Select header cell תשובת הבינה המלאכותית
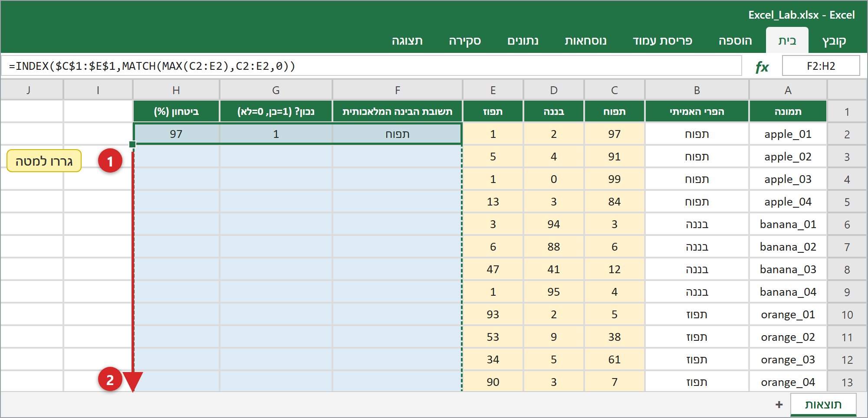Image resolution: width=868 pixels, height=418 pixels. (x=398, y=111)
